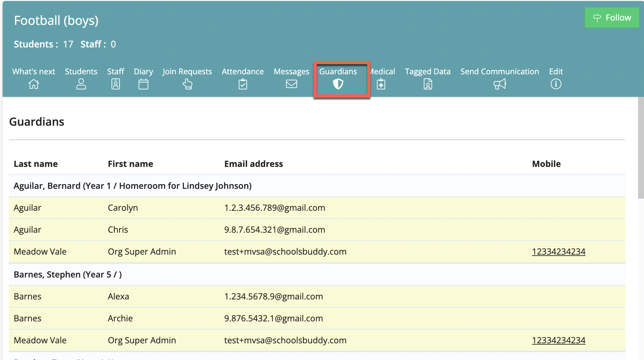Switch to the Tagged Data tab label
The image size is (644, 360).
(x=428, y=71)
